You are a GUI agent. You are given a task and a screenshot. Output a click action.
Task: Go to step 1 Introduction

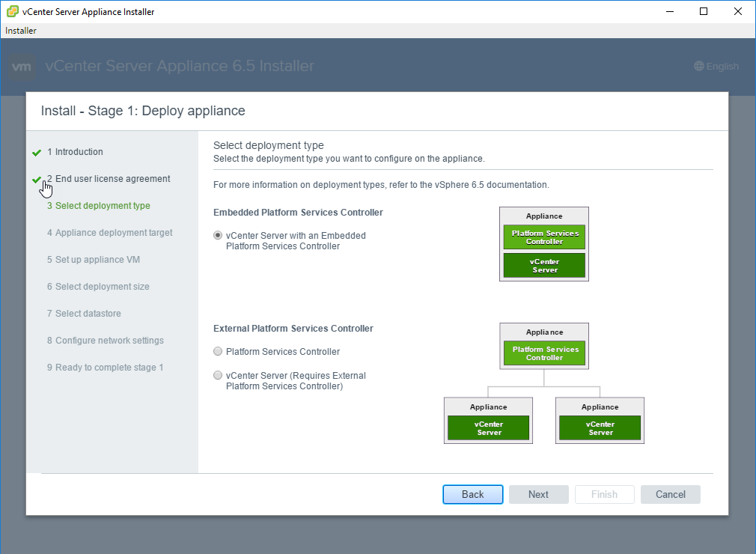[75, 152]
